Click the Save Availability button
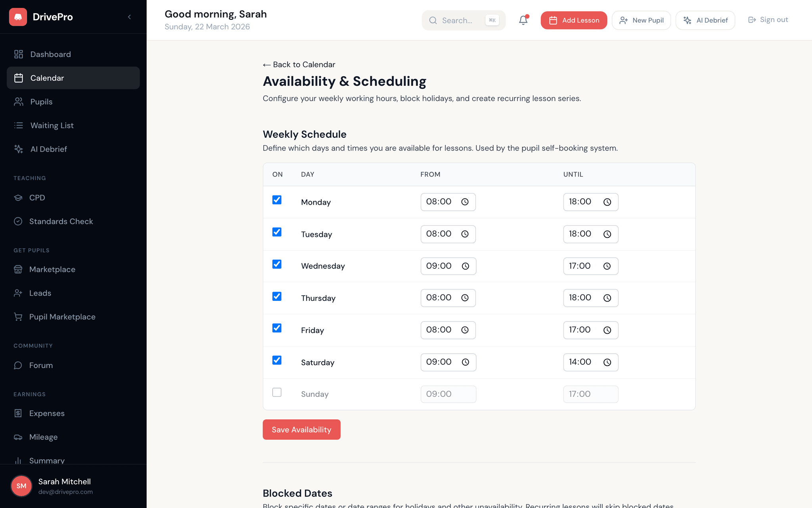This screenshot has height=508, width=812. [x=301, y=429]
